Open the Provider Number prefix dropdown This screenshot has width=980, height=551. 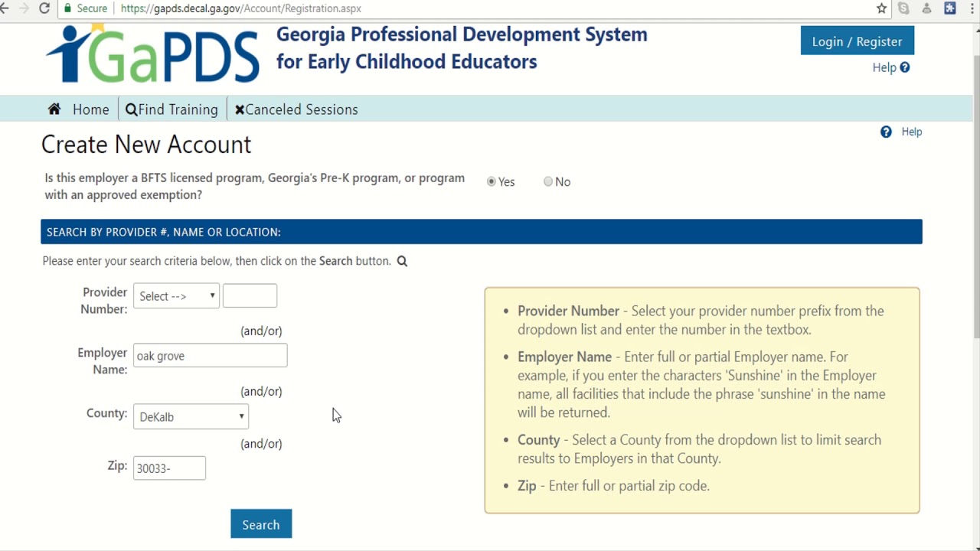(177, 296)
